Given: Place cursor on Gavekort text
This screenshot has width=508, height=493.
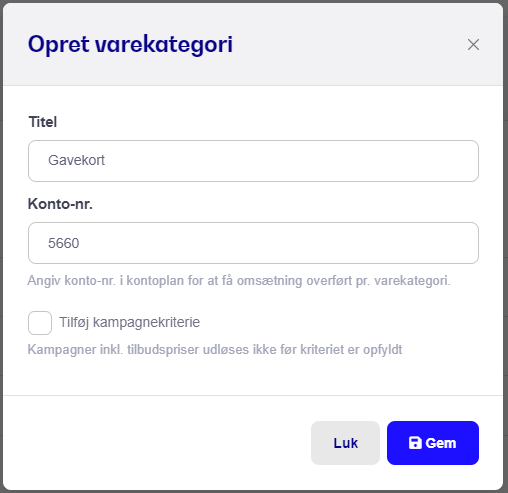Looking at the screenshot, I should 76,160.
